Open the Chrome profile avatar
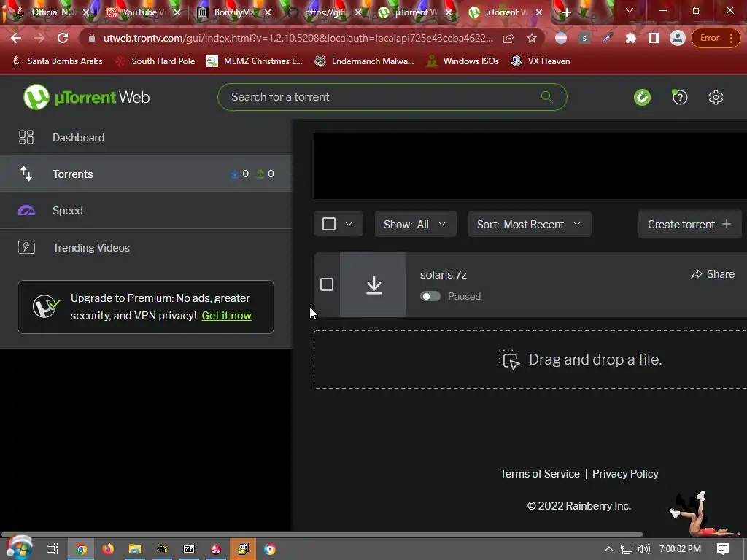Screen dimensions: 747x560 (x=677, y=38)
